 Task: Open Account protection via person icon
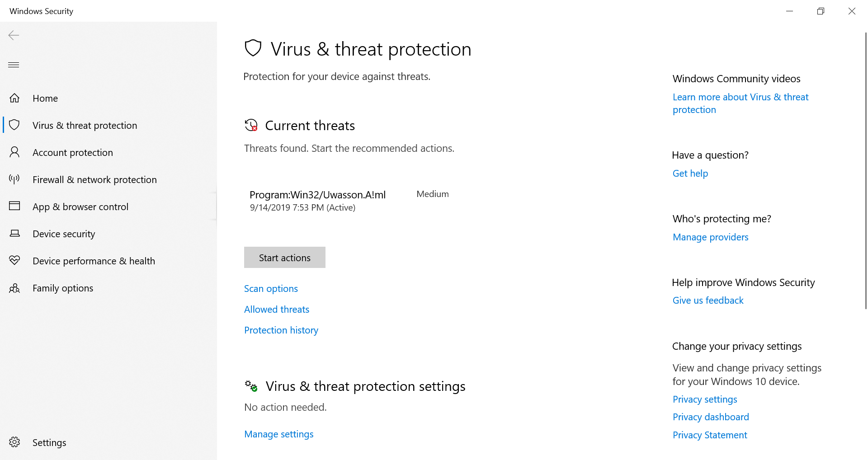tap(14, 152)
